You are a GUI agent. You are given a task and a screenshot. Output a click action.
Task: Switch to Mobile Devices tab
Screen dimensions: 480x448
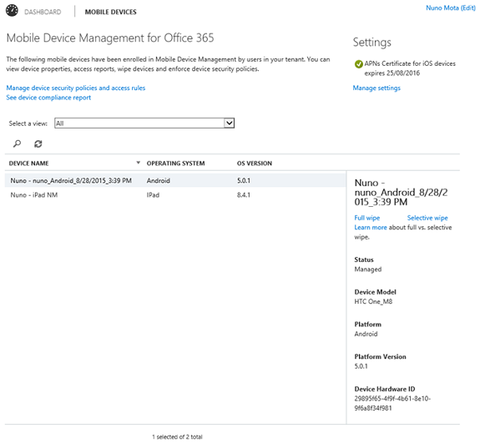110,12
